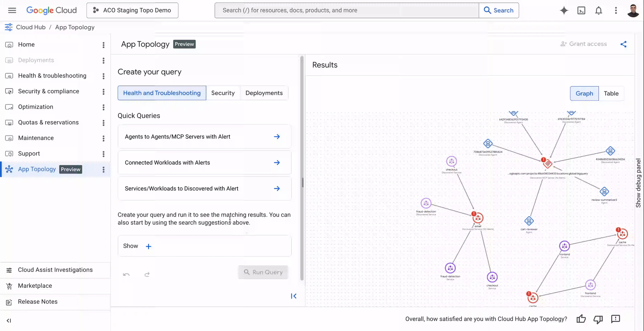
Task: Select the email discovered service node
Action: click(x=478, y=218)
